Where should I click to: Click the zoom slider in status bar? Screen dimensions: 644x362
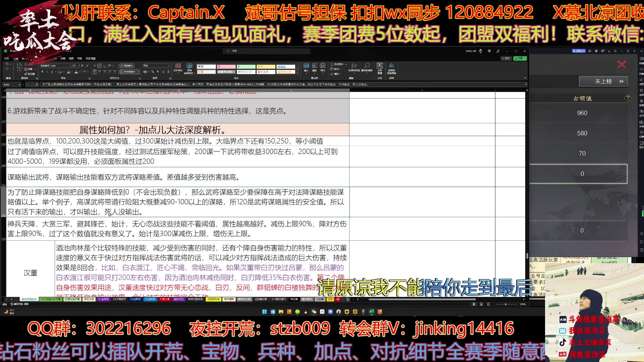click(x=505, y=304)
